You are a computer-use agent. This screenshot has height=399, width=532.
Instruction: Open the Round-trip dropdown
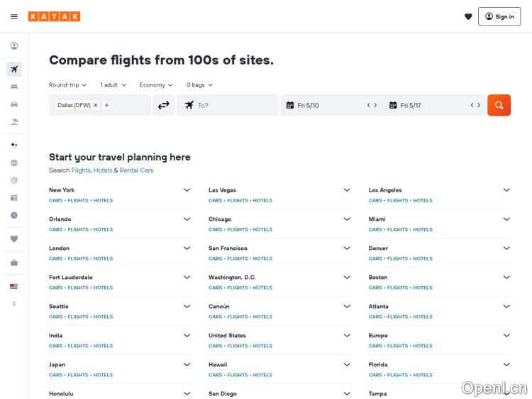[x=67, y=85]
